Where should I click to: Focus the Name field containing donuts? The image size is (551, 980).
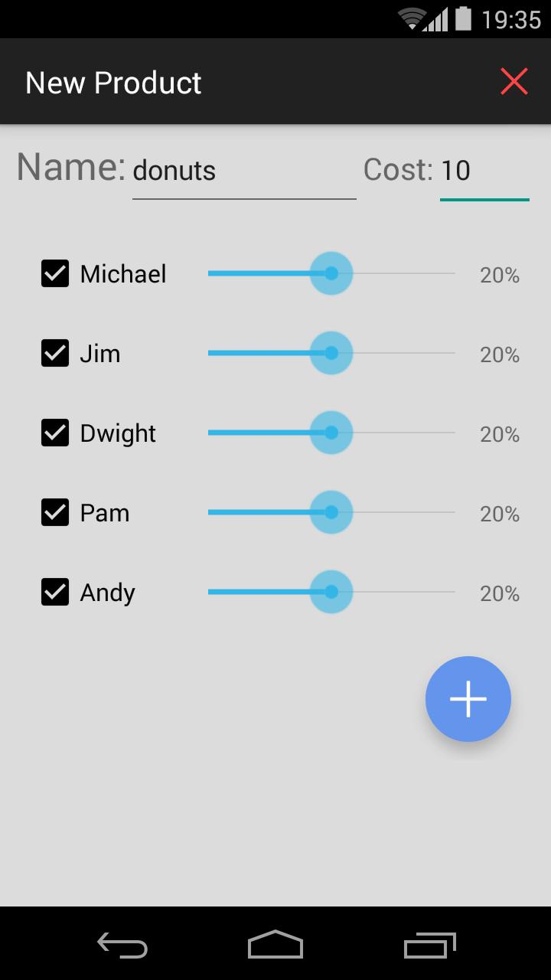pos(243,171)
